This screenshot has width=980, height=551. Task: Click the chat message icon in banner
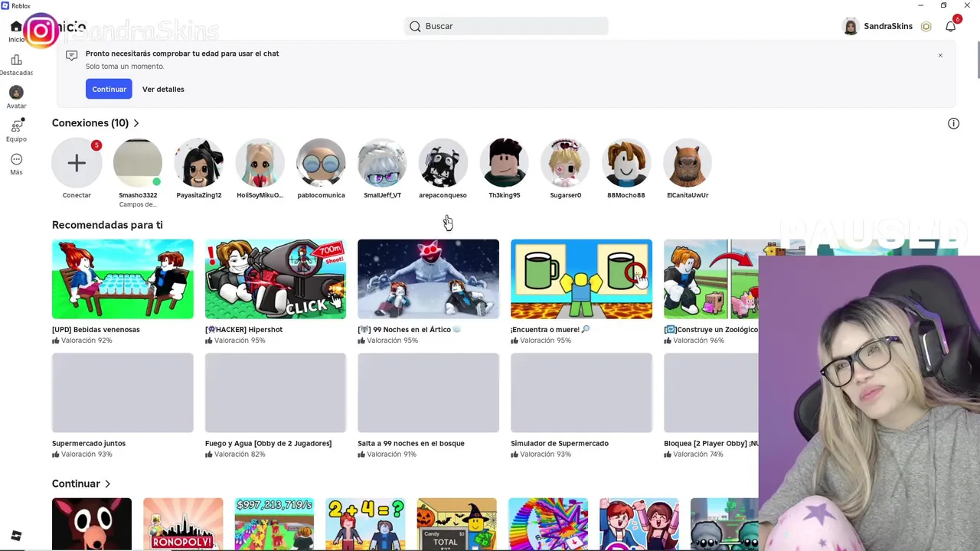point(71,55)
